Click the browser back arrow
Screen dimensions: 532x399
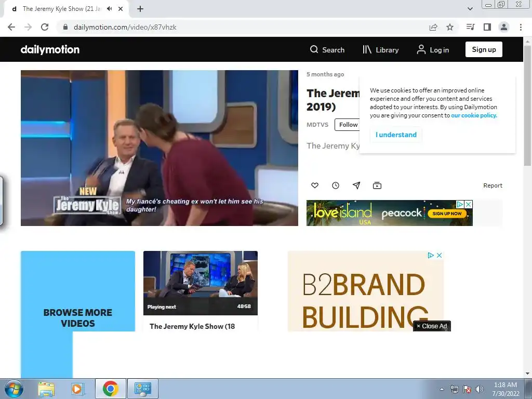11,27
